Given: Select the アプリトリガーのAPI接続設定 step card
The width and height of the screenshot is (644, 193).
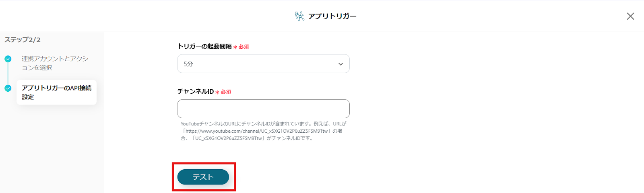Looking at the screenshot, I should coord(56,92).
